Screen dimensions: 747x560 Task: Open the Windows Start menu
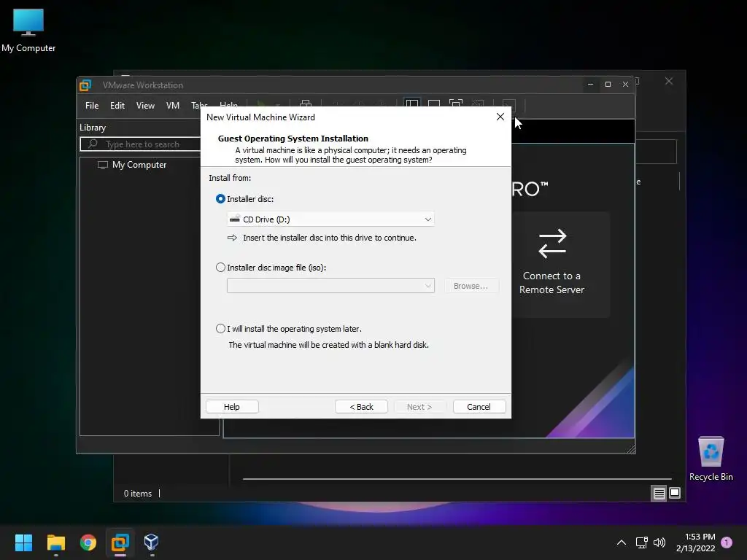click(x=23, y=542)
